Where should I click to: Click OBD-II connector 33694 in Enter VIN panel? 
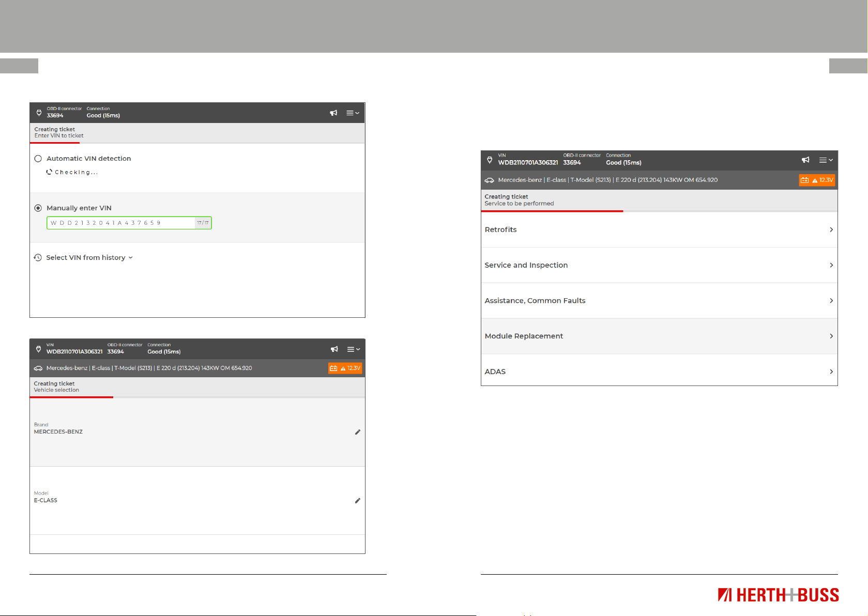click(64, 112)
